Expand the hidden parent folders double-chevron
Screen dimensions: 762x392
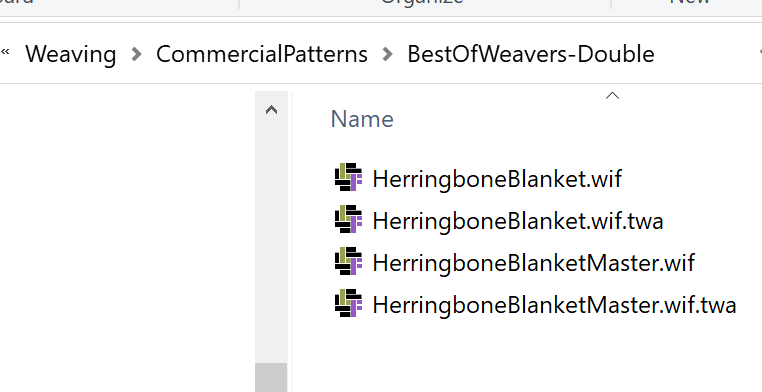pyautogui.click(x=5, y=52)
